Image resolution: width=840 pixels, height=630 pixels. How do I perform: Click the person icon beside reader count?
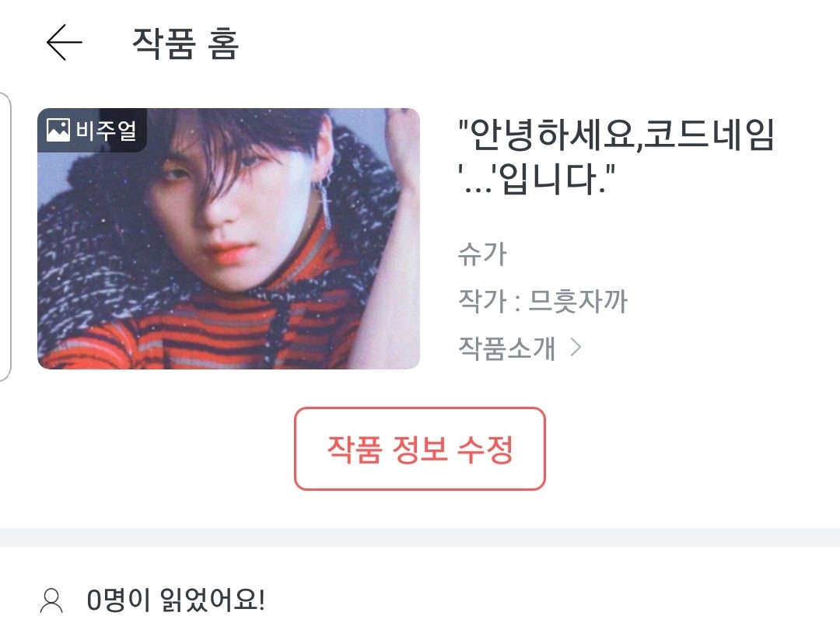52,601
